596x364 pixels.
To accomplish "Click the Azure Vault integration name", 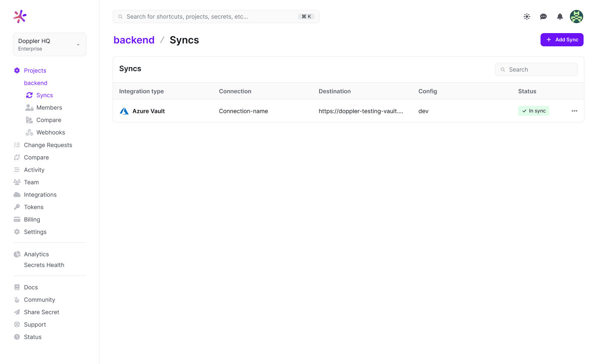I will tap(149, 111).
